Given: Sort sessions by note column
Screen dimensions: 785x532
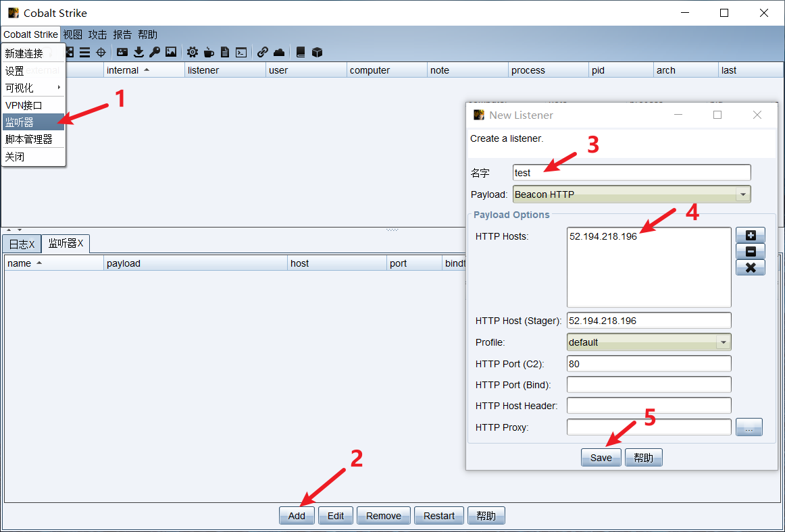Looking at the screenshot, I should (x=468, y=70).
